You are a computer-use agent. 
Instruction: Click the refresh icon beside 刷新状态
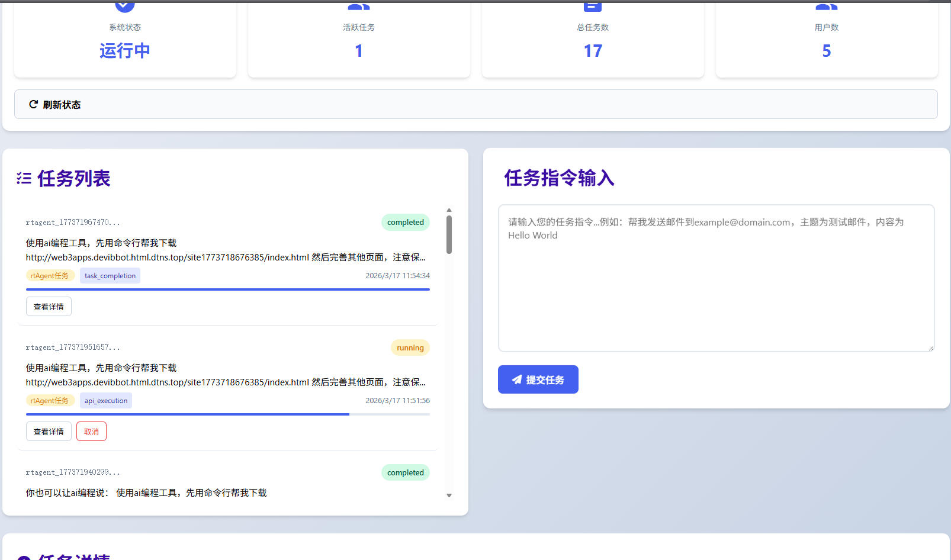(33, 104)
